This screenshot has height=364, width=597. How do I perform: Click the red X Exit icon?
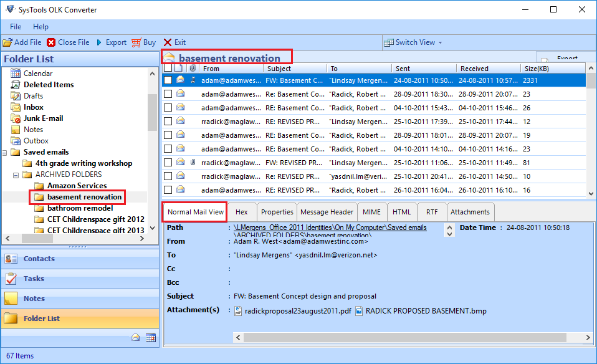point(168,42)
